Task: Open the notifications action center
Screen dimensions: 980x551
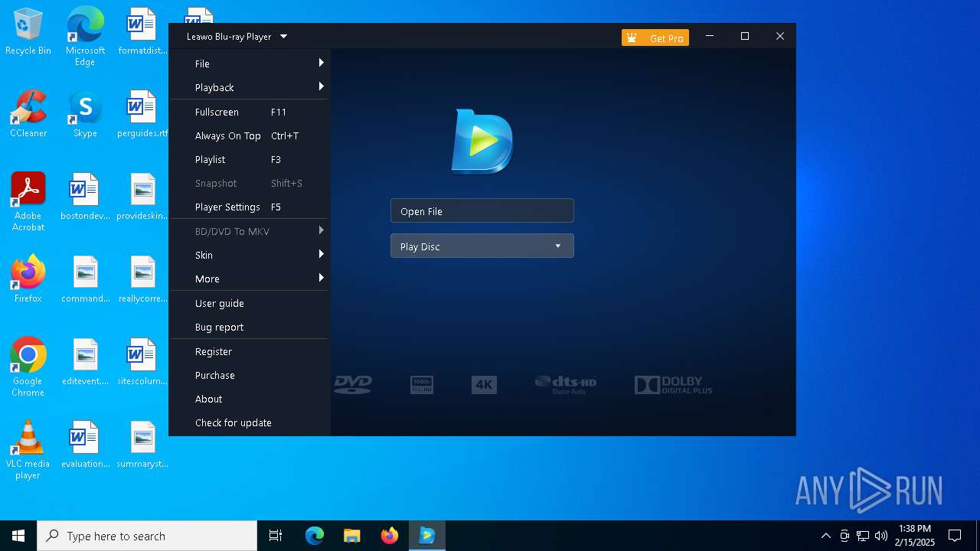Action: tap(955, 536)
